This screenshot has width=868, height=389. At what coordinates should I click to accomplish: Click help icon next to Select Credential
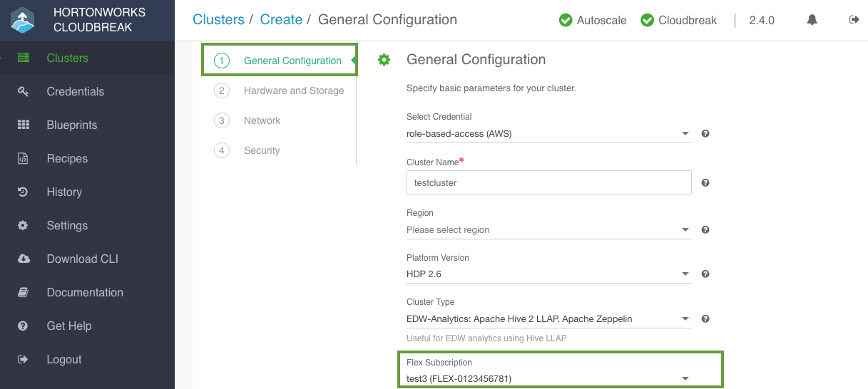pos(705,133)
